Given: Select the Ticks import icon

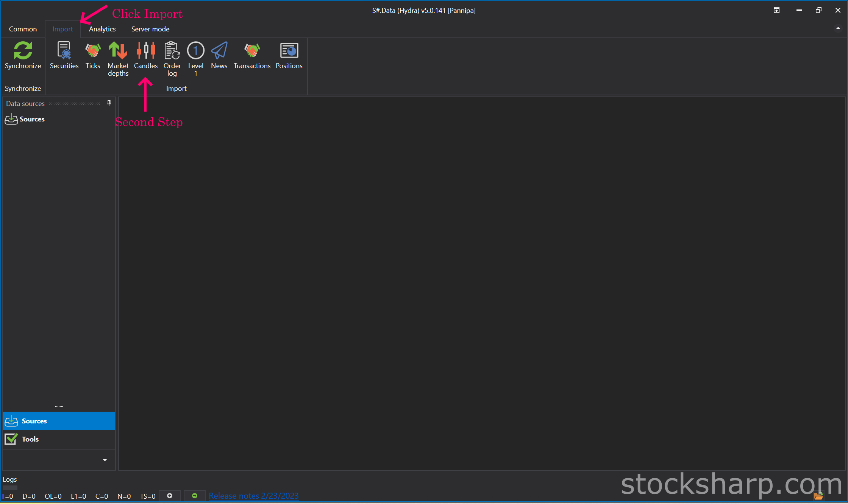Looking at the screenshot, I should (x=93, y=55).
